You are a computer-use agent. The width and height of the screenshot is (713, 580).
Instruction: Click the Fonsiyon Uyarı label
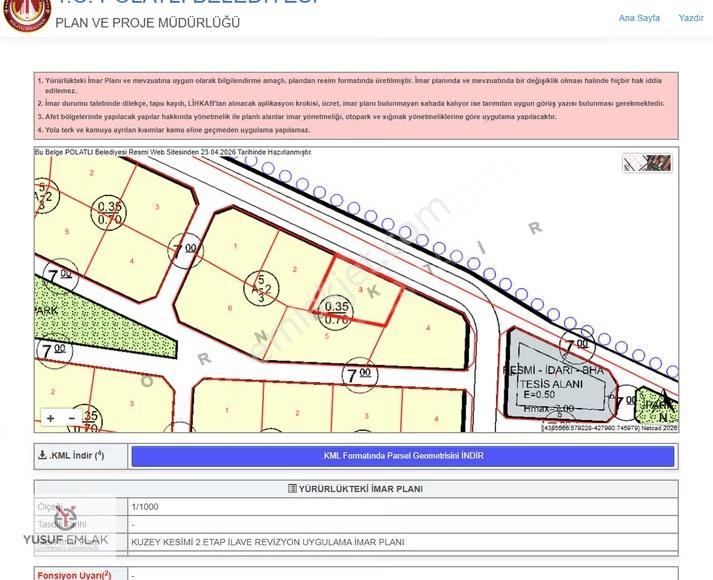(x=74, y=575)
